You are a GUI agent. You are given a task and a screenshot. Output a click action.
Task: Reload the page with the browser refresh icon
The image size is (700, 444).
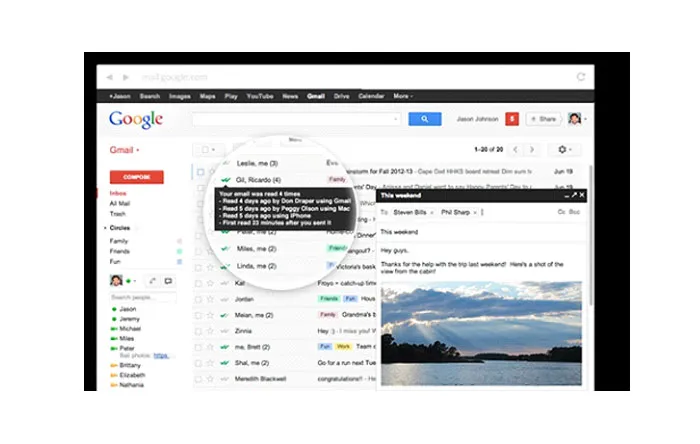click(x=580, y=76)
